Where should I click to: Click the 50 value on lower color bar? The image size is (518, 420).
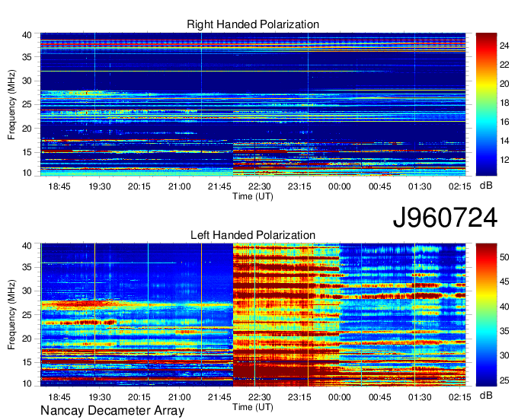504,257
